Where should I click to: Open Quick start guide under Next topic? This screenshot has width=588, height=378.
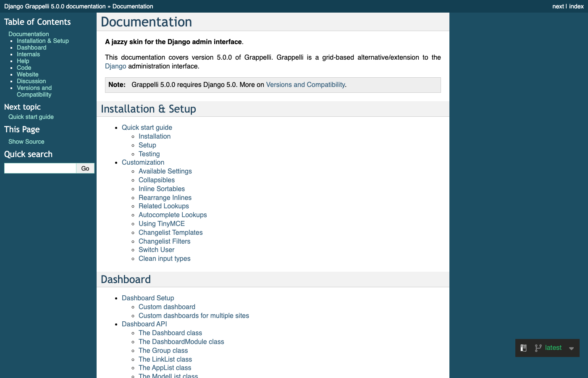tap(31, 117)
